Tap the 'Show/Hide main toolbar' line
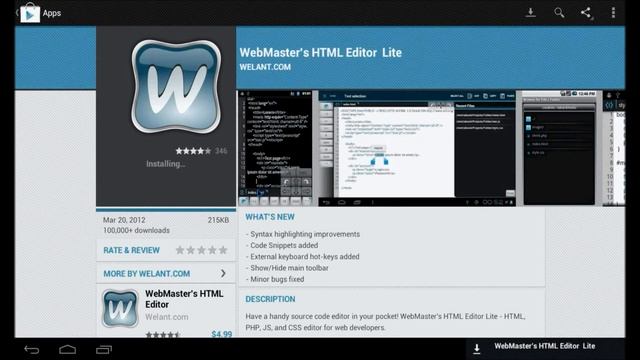The image size is (640, 360). (287, 268)
